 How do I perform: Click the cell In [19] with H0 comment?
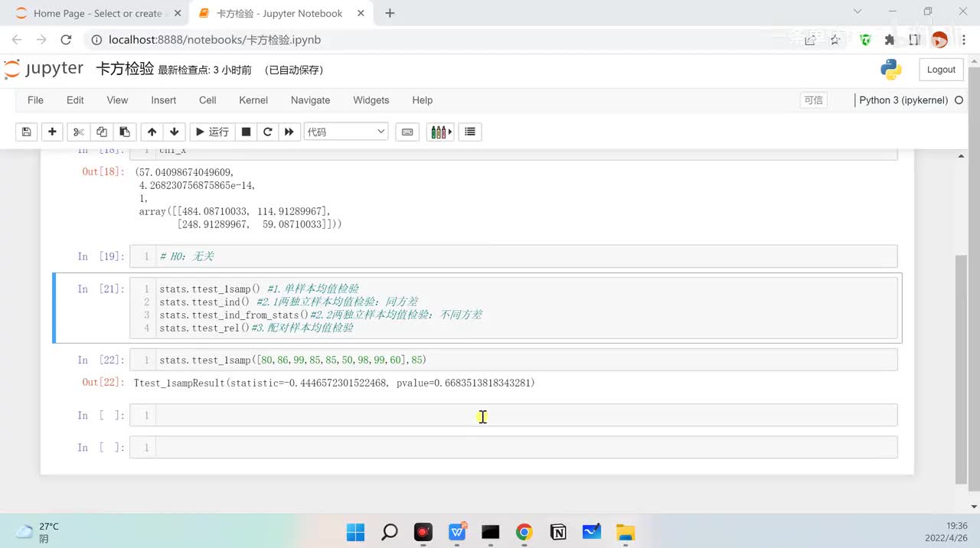coord(513,256)
